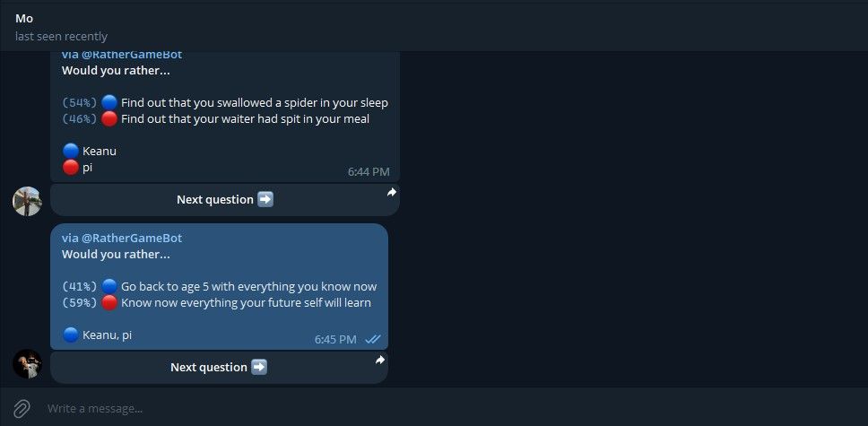Click blue circle beside Go back to age 5
The image size is (868, 426).
tap(109, 286)
